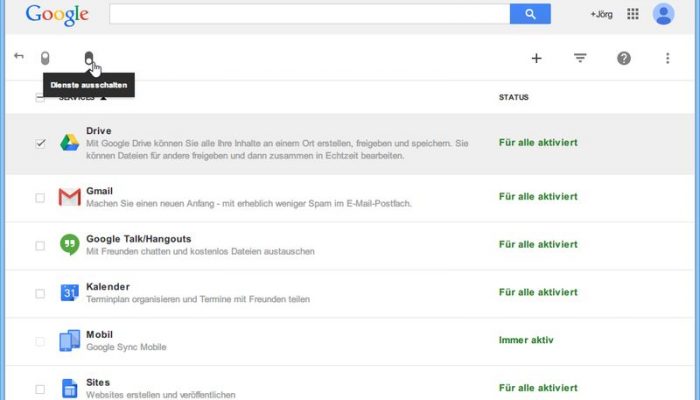Add services with the plus icon
Viewport: 700px width, 400px height.
(536, 58)
